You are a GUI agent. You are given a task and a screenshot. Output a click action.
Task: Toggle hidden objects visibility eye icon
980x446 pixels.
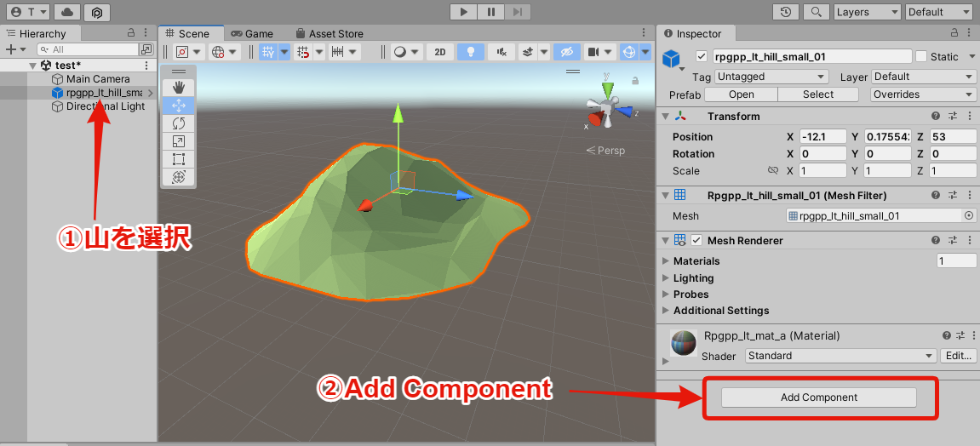click(x=567, y=53)
